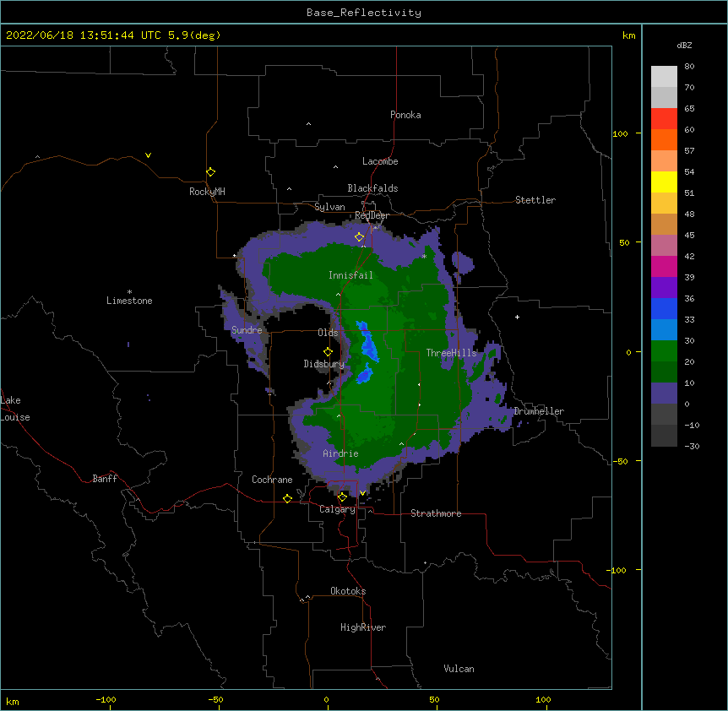This screenshot has height=711, width=728.
Task: Click the dBZ legend heading
Action: coord(684,45)
